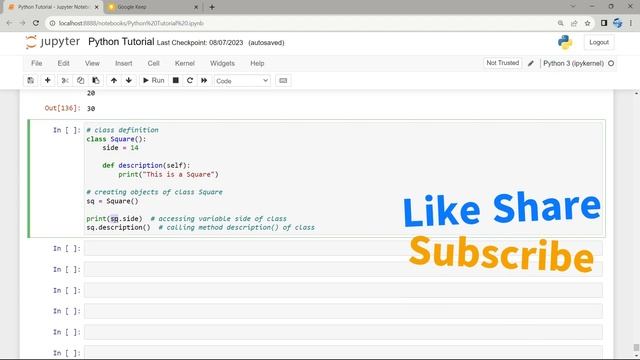Toggle the browser side panel icon
The image size is (640, 360).
(x=604, y=23)
